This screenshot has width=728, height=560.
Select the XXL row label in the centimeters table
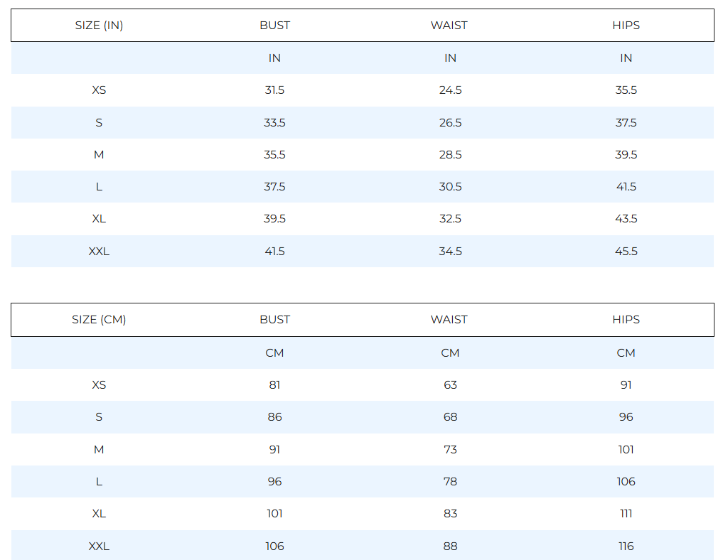99,546
